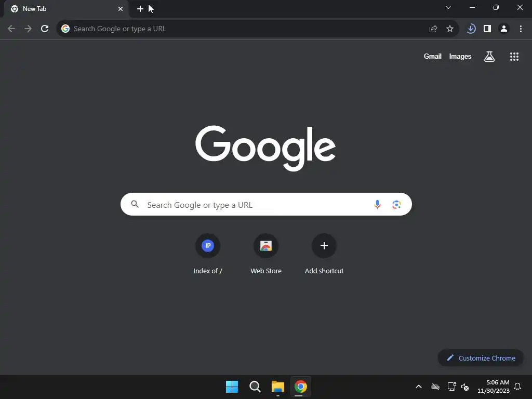The image size is (532, 399).
Task: Open the Downloads toolbar icon
Action: (471, 29)
